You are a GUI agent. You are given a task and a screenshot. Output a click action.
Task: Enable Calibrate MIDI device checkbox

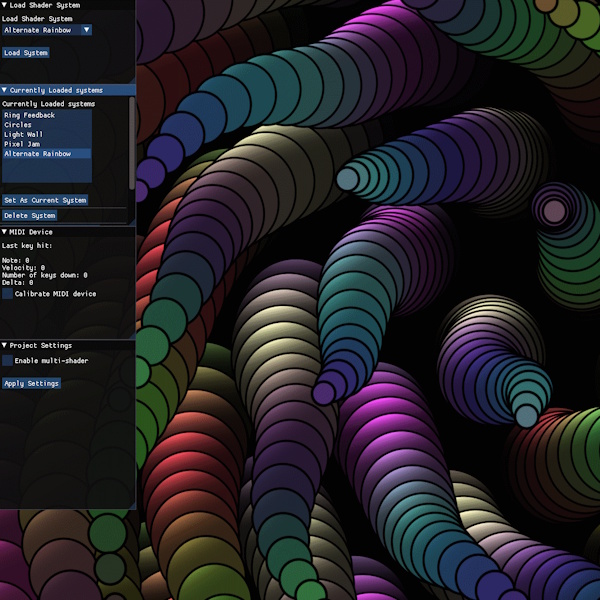[7, 294]
